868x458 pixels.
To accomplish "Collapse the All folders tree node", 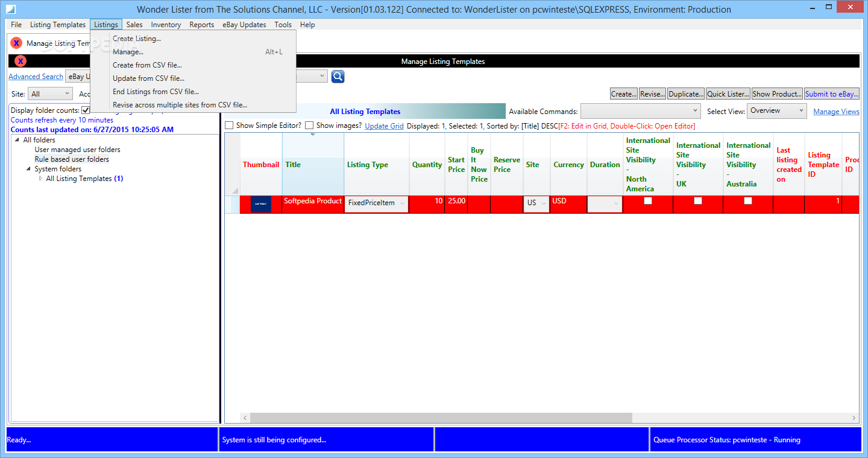I will point(16,140).
